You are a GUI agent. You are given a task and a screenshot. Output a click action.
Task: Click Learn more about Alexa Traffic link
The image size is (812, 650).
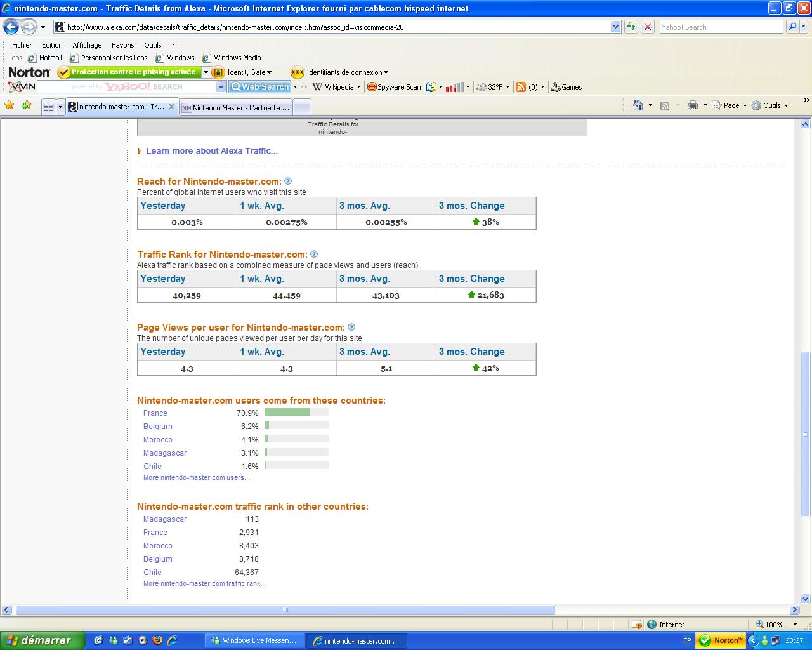pos(211,150)
